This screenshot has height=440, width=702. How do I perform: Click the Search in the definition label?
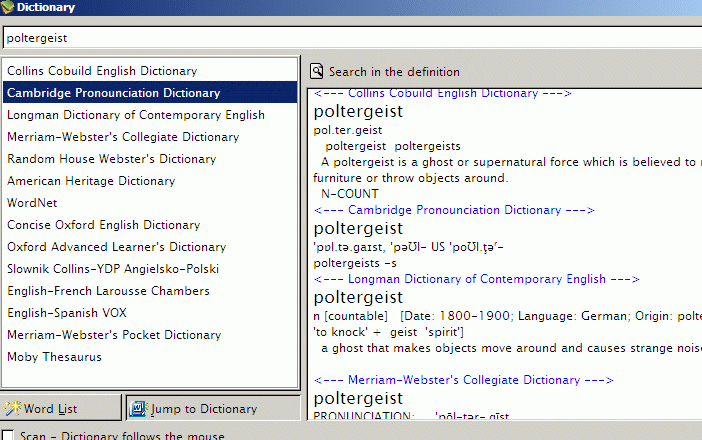(394, 72)
